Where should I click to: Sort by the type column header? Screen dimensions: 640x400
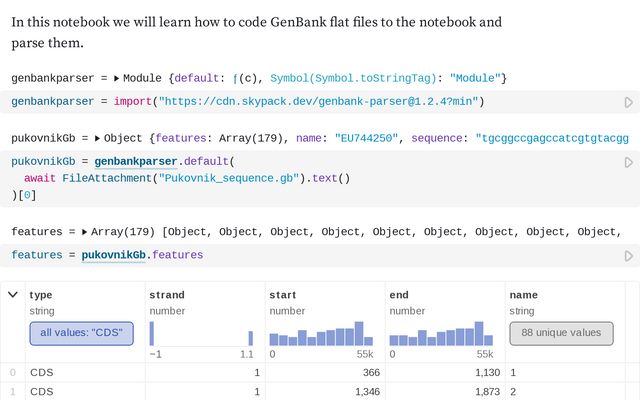pyautogui.click(x=41, y=295)
